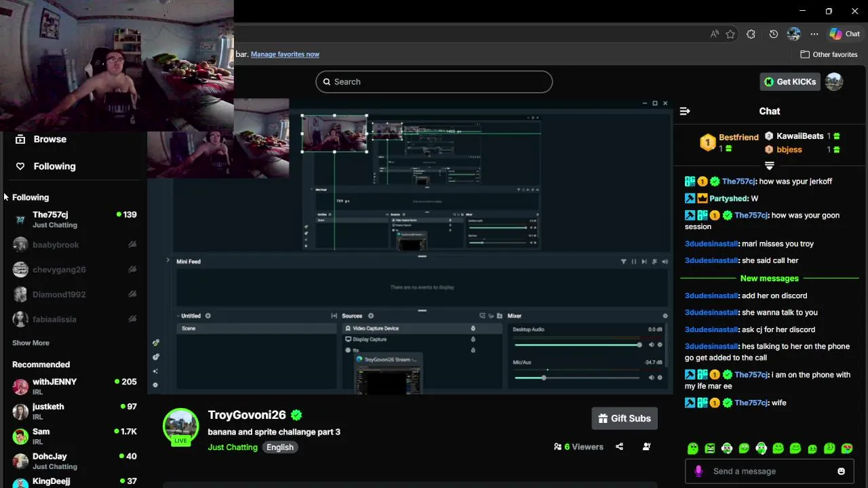Open the Browse page in sidebar

click(x=41, y=139)
